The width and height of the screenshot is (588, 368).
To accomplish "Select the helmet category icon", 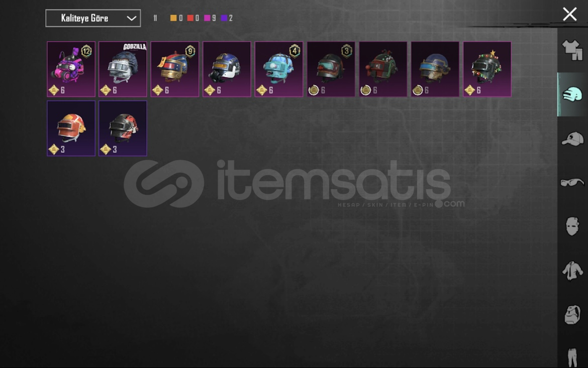I will tap(572, 94).
